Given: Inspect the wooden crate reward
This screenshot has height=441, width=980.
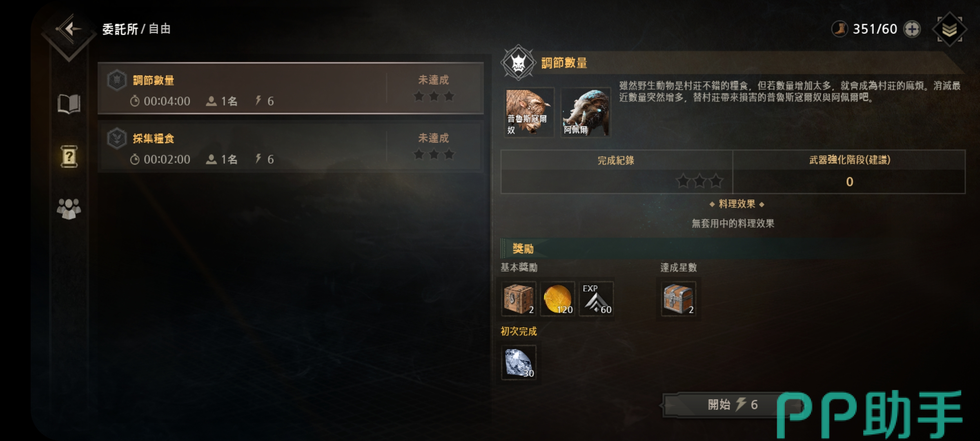Looking at the screenshot, I should 519,299.
